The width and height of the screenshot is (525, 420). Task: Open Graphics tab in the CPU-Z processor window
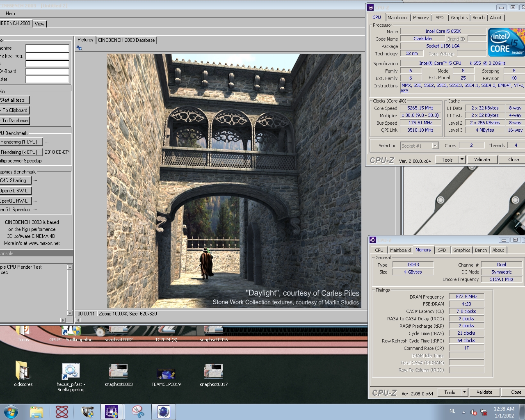click(x=459, y=18)
